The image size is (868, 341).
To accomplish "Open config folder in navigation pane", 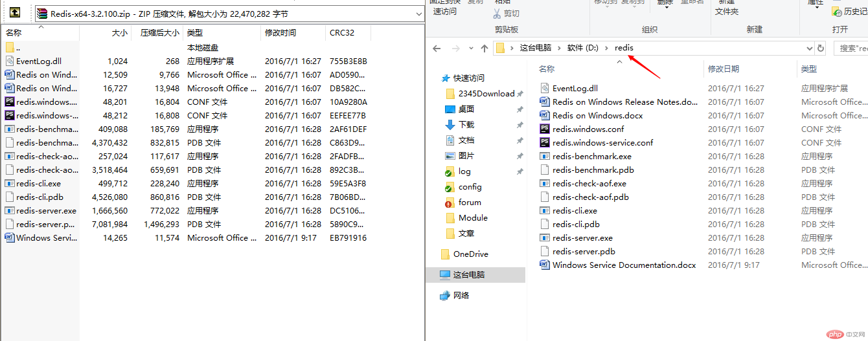I will click(x=471, y=186).
